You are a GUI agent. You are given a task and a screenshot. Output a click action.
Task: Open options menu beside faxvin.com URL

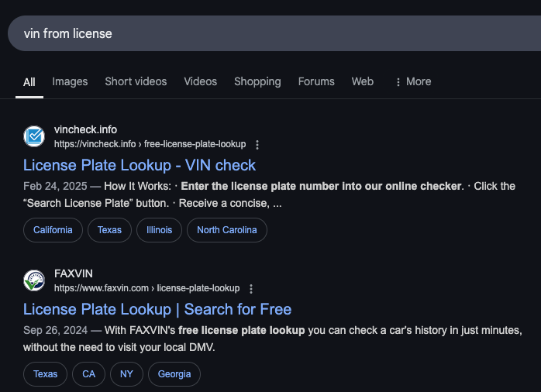click(251, 288)
